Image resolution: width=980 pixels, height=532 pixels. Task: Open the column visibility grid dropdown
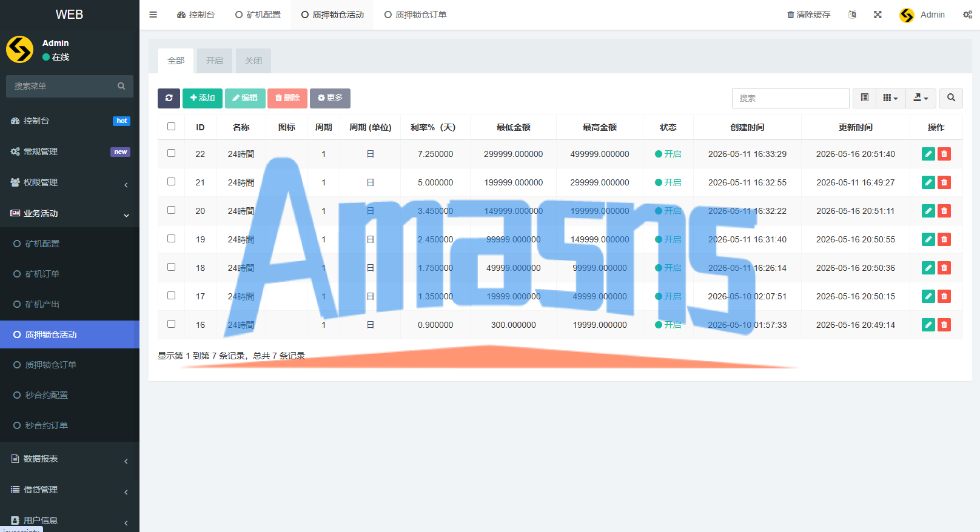(x=890, y=98)
